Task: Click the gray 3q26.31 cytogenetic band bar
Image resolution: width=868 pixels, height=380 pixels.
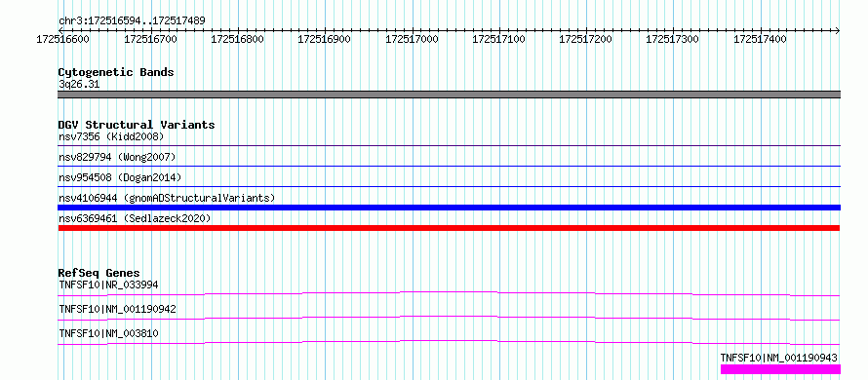Action: (x=449, y=95)
